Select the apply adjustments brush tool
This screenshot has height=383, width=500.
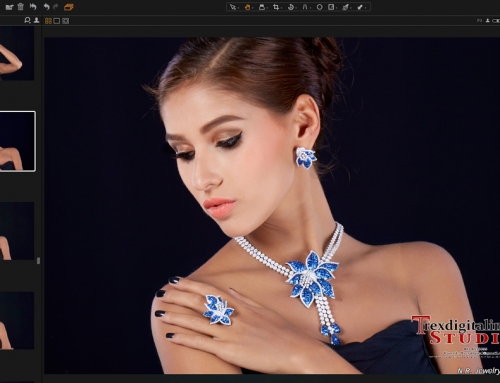tap(360, 7)
